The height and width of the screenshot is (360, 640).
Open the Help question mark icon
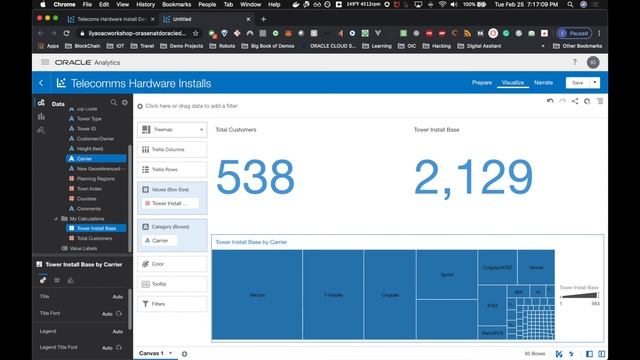(574, 62)
